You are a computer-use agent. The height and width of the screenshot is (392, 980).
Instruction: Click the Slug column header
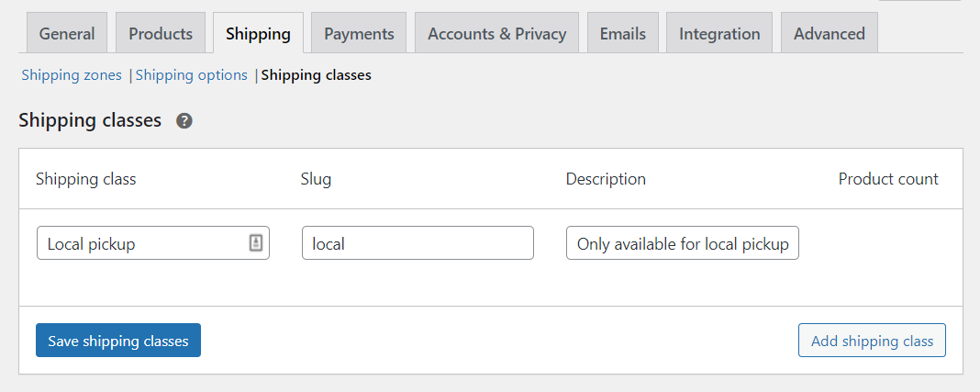pos(316,179)
